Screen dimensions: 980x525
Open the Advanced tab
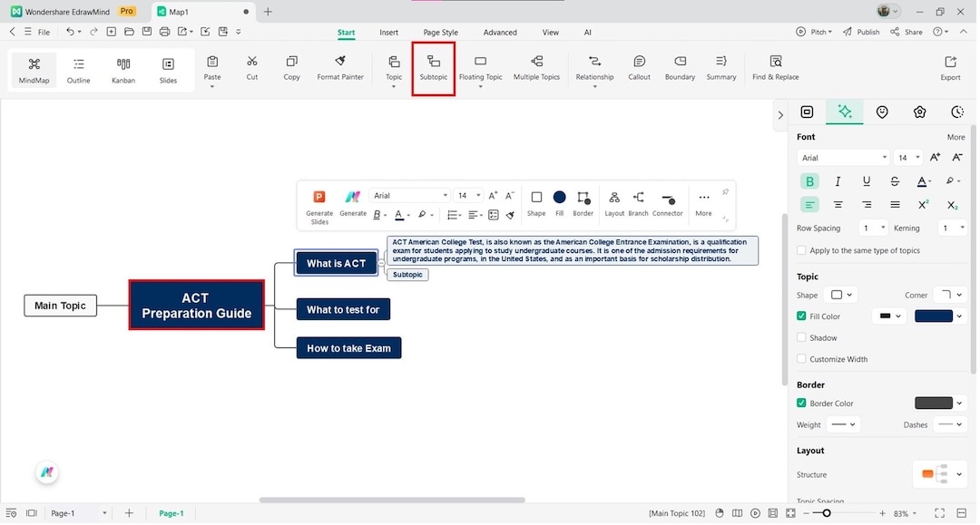tap(499, 33)
